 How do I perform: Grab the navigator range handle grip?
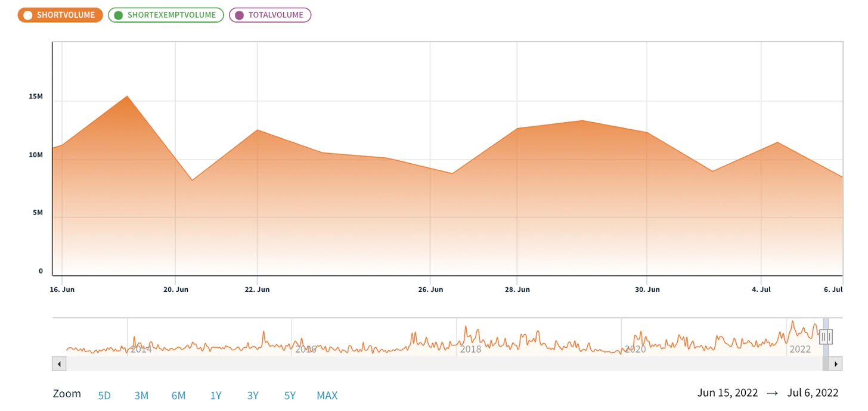pos(826,337)
